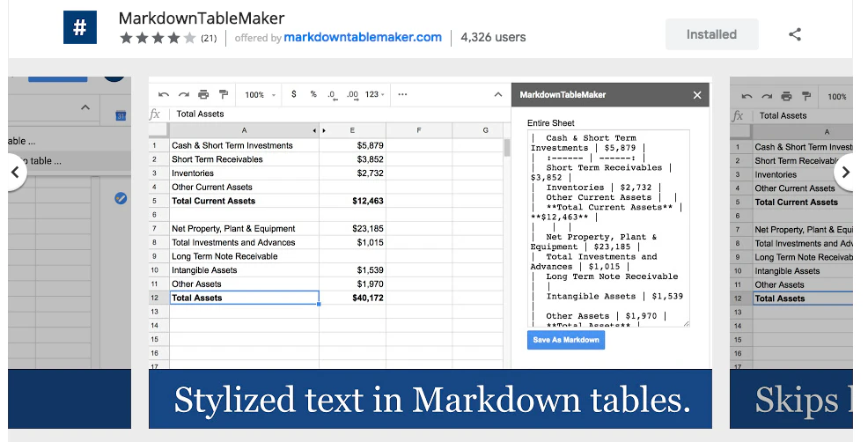Click Other Current Assets cell in center sheet

point(244,188)
